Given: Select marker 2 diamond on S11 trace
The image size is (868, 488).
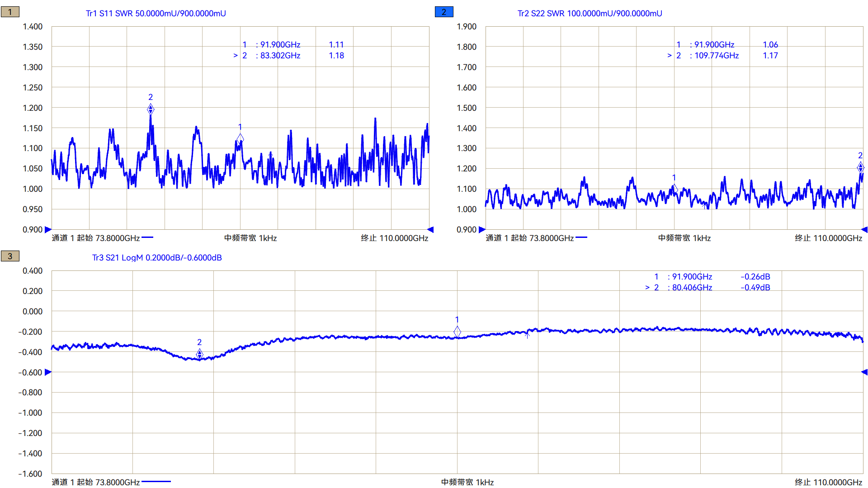Looking at the screenshot, I should coord(151,109).
